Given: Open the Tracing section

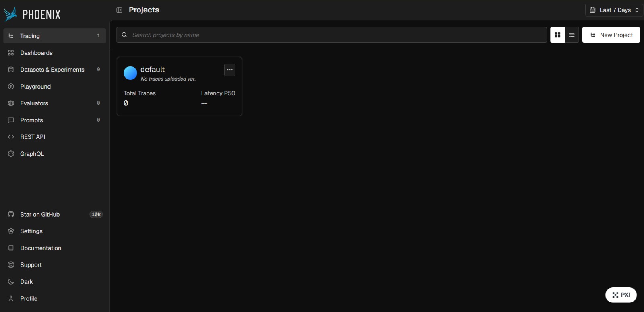Looking at the screenshot, I should pyautogui.click(x=55, y=36).
